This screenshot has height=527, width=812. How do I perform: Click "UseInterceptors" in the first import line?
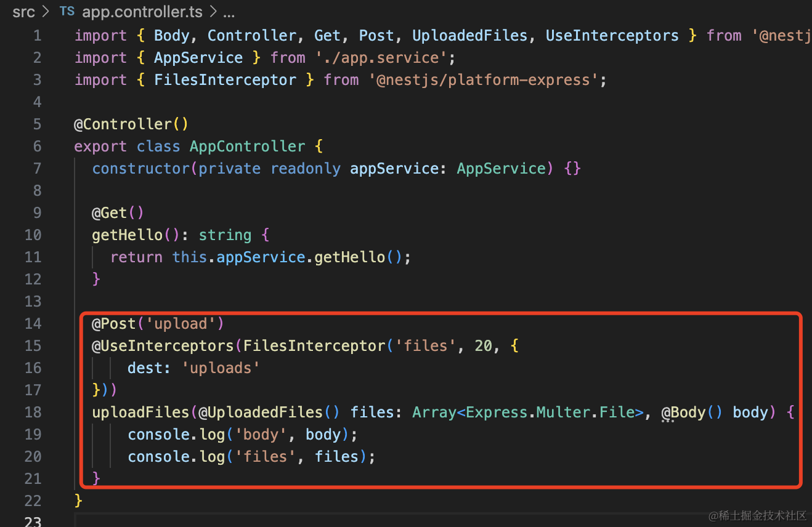tap(612, 36)
